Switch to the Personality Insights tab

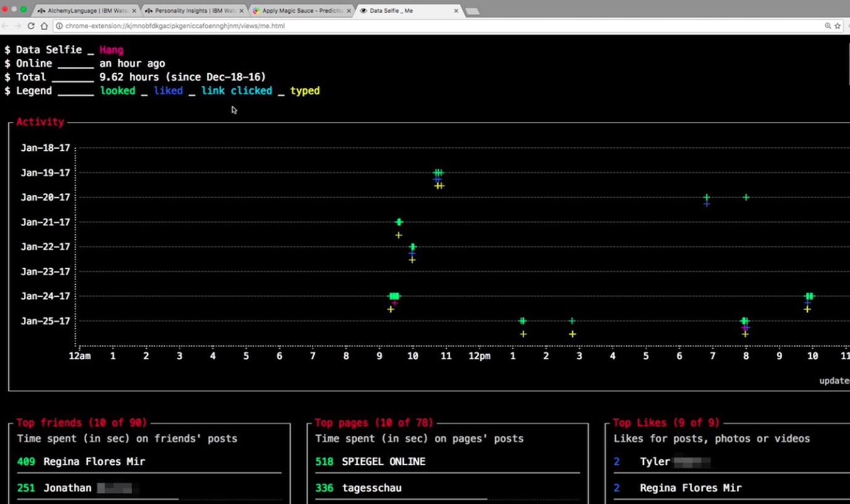click(191, 11)
